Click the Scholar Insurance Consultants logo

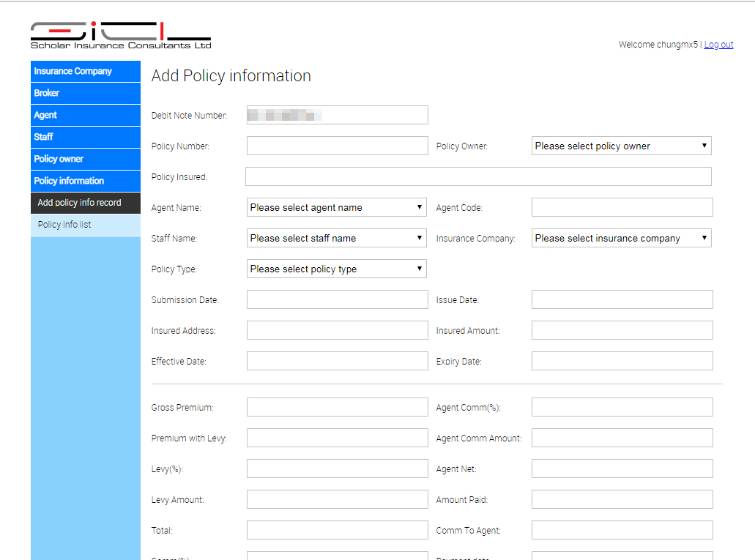[x=121, y=35]
